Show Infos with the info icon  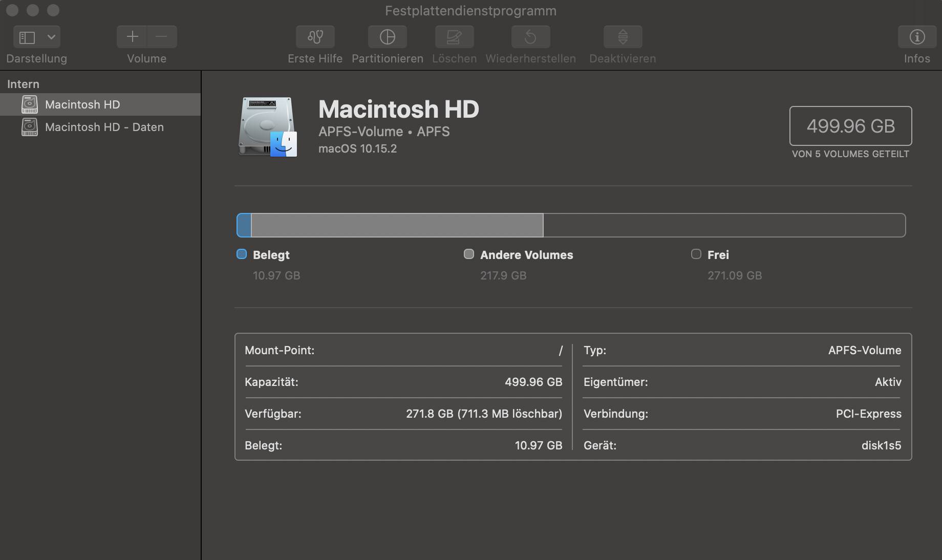pyautogui.click(x=917, y=37)
